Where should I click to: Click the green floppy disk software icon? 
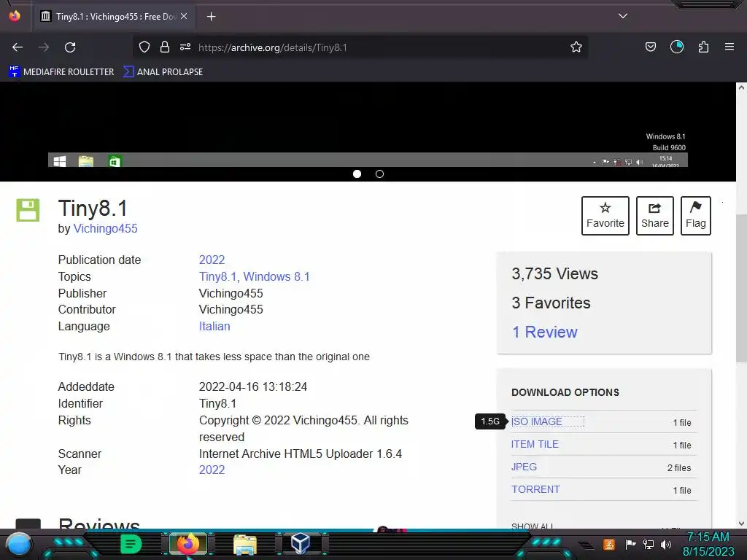click(28, 210)
